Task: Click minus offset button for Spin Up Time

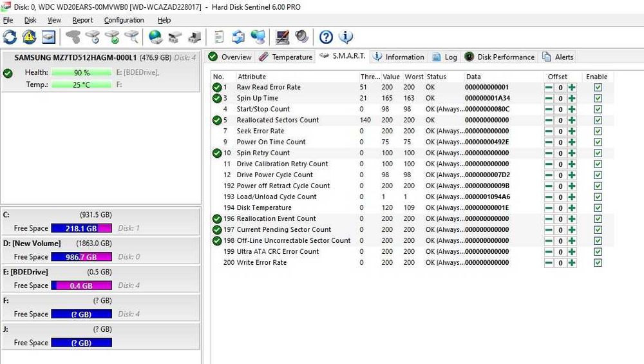Action: tap(549, 98)
